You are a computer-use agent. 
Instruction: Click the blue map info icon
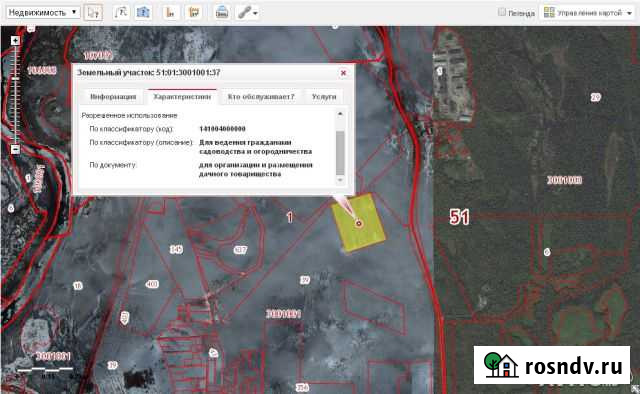click(143, 13)
